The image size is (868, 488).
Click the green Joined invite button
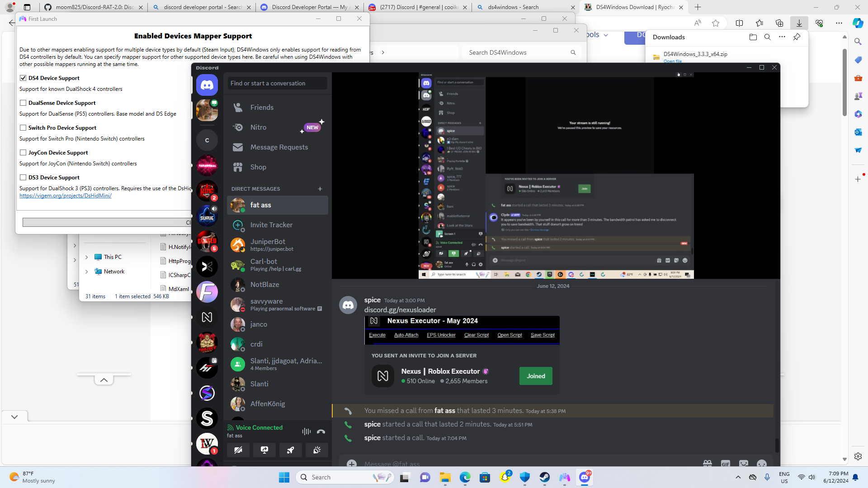(x=536, y=376)
